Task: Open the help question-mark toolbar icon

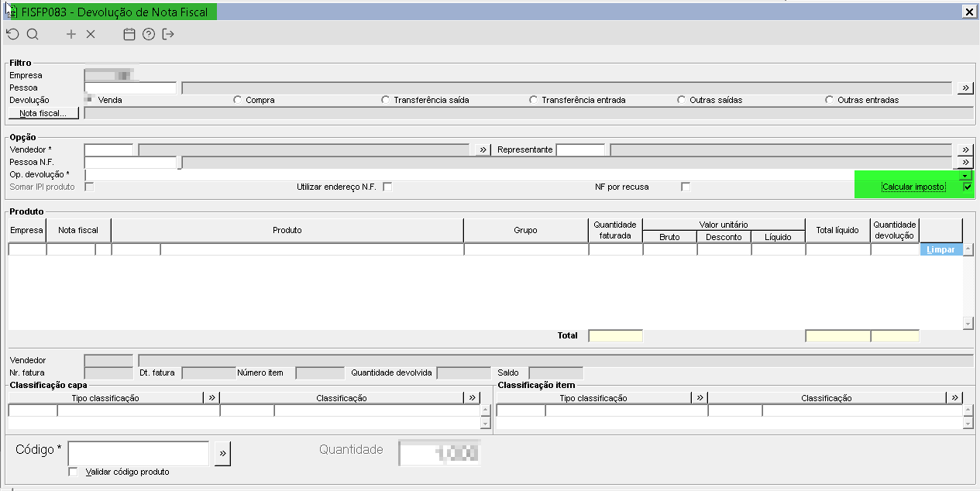Action: click(x=149, y=34)
